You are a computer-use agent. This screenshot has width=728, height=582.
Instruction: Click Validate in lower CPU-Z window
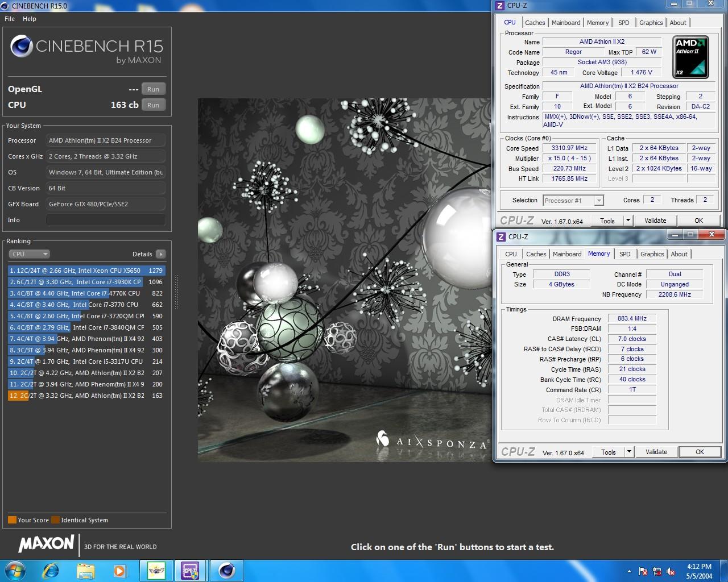pos(656,452)
